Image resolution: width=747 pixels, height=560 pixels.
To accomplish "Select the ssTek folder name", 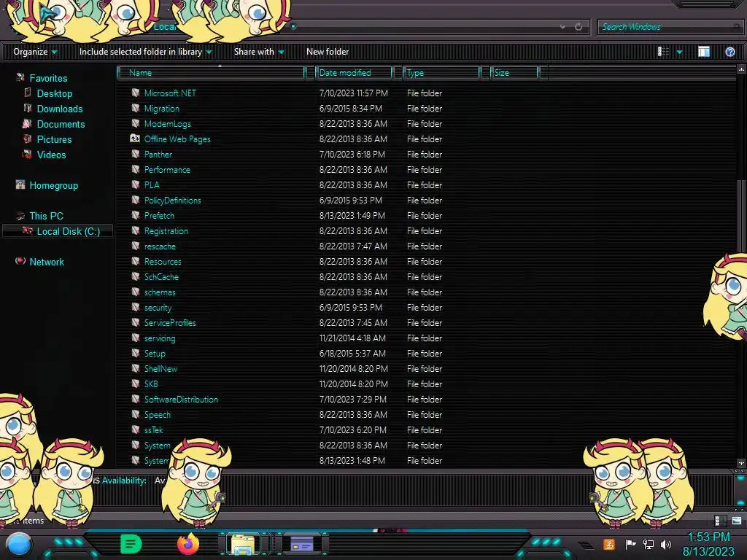I will (153, 430).
